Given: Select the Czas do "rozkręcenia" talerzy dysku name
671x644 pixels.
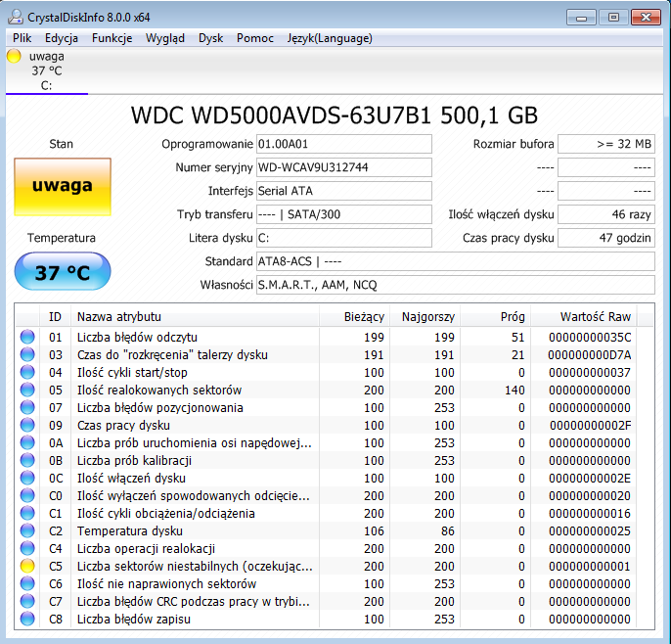Looking at the screenshot, I should pos(172,355).
